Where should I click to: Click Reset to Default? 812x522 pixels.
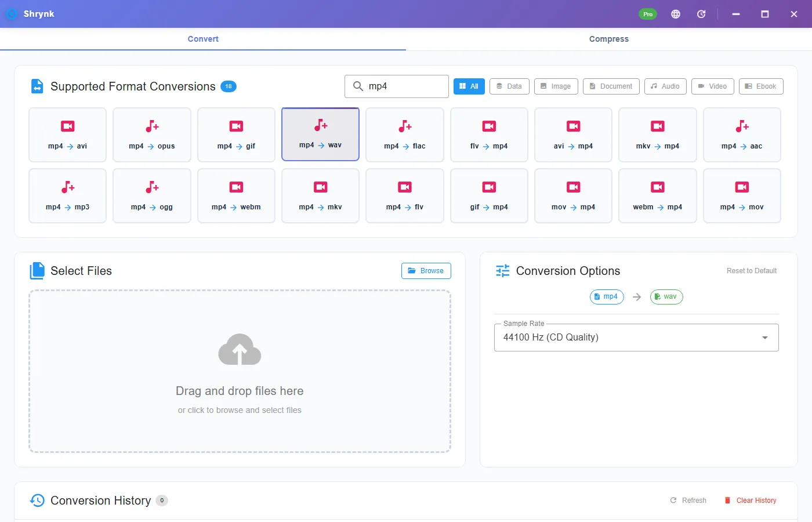click(x=752, y=271)
